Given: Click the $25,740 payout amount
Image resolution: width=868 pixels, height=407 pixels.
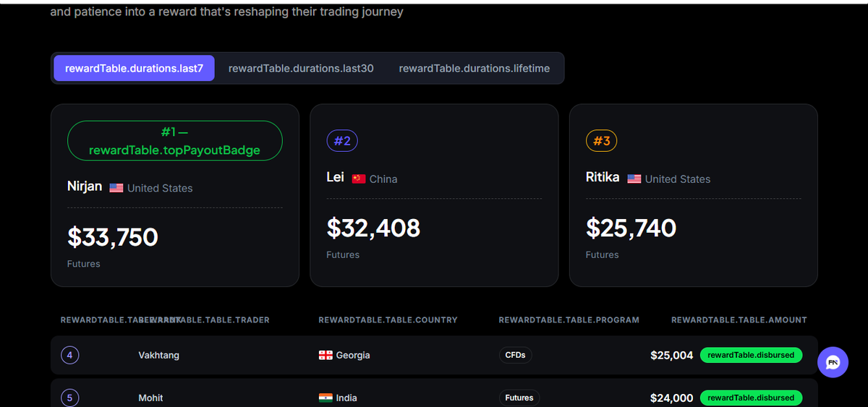Looking at the screenshot, I should (x=631, y=228).
